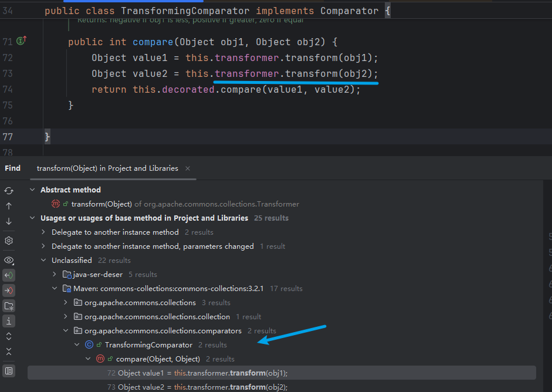Click the '25 results' count text
552x392 pixels.
[x=271, y=218]
